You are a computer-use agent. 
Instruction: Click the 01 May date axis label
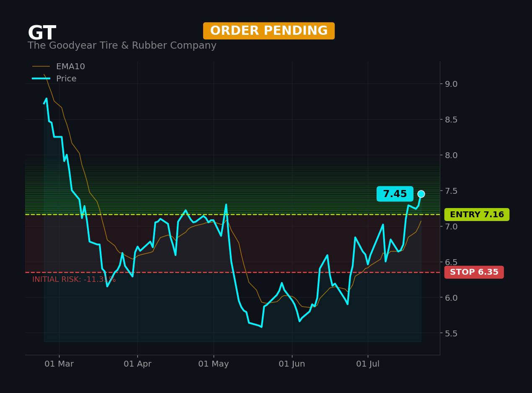tap(214, 364)
